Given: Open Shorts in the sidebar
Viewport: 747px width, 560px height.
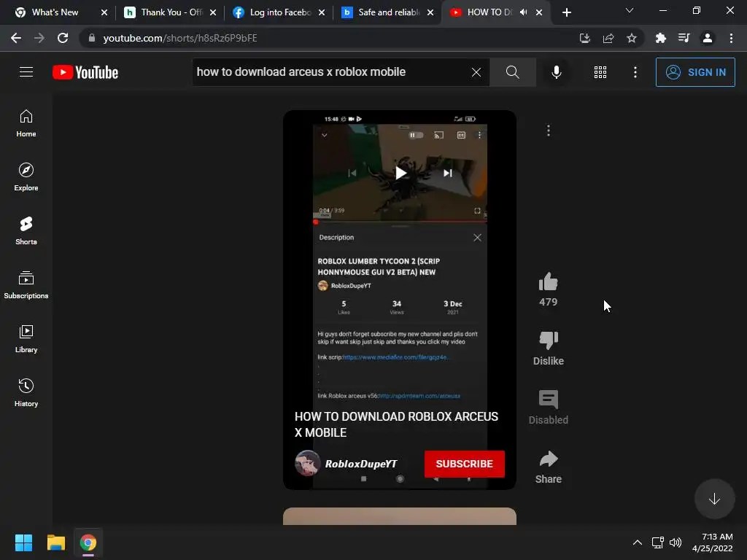Looking at the screenshot, I should coord(26,231).
